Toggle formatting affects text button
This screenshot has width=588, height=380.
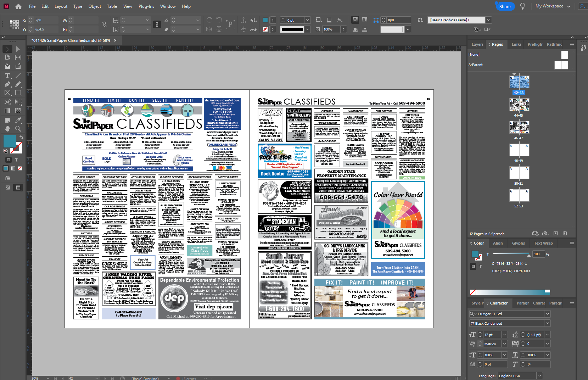[17, 160]
